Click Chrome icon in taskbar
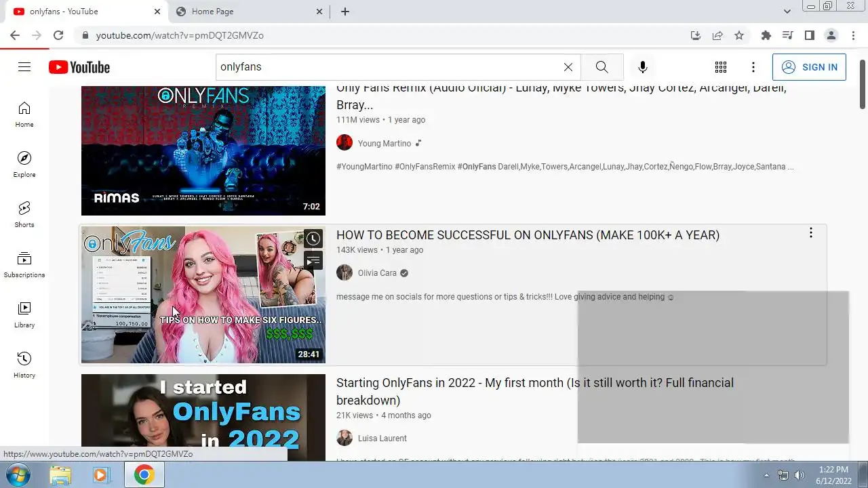The width and height of the screenshot is (868, 488). point(144,475)
